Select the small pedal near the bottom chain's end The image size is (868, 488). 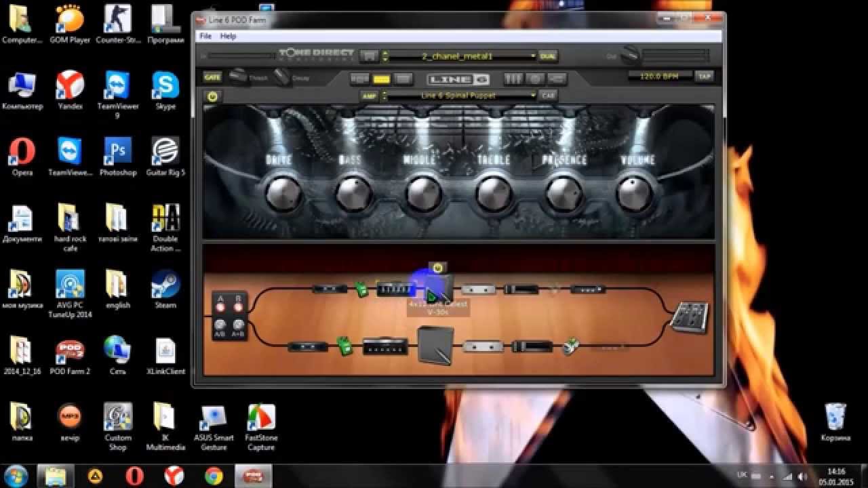pyautogui.click(x=571, y=346)
